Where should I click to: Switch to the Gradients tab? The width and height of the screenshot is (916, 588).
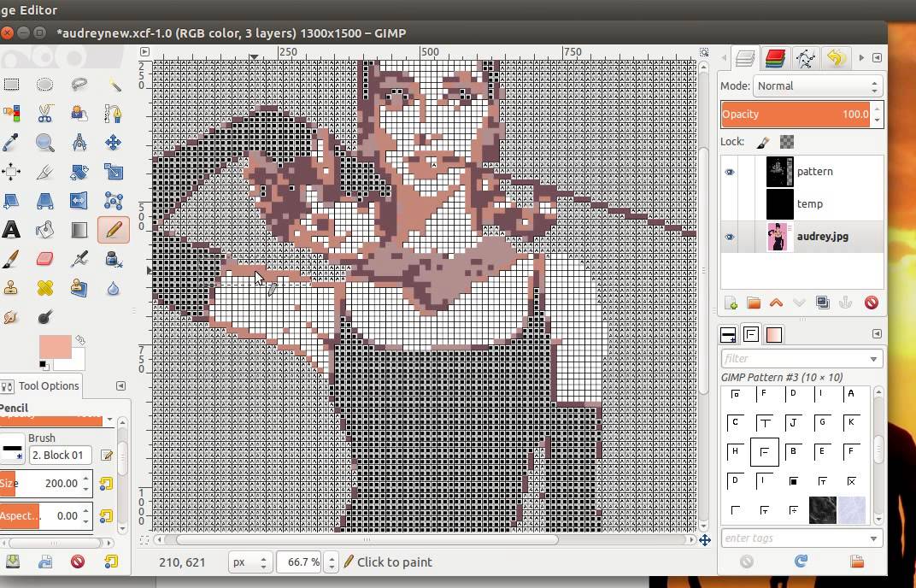774,335
